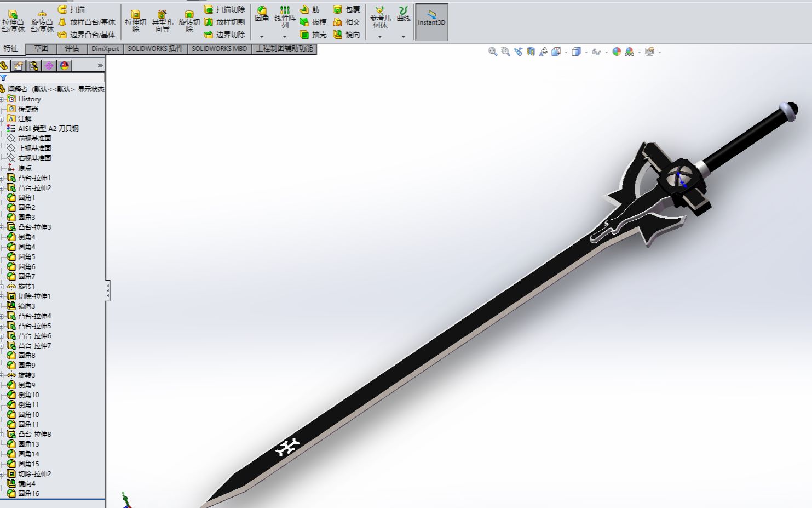Select the 镜向 mirror tool
Image resolution: width=812 pixels, height=508 pixels.
coord(347,35)
